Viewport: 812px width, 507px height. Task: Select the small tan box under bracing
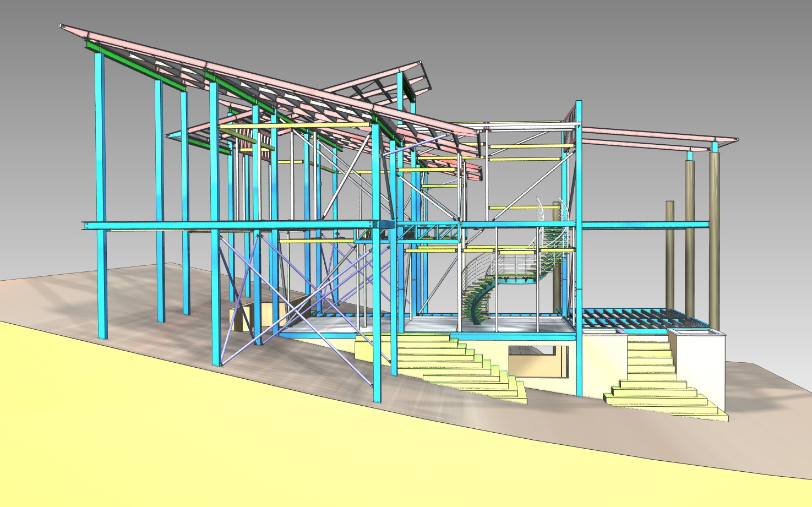click(241, 319)
